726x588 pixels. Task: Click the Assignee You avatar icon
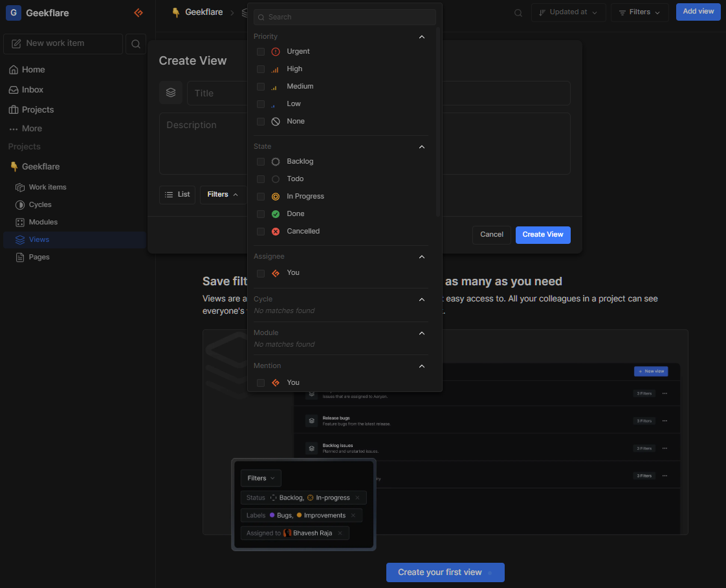[276, 273]
